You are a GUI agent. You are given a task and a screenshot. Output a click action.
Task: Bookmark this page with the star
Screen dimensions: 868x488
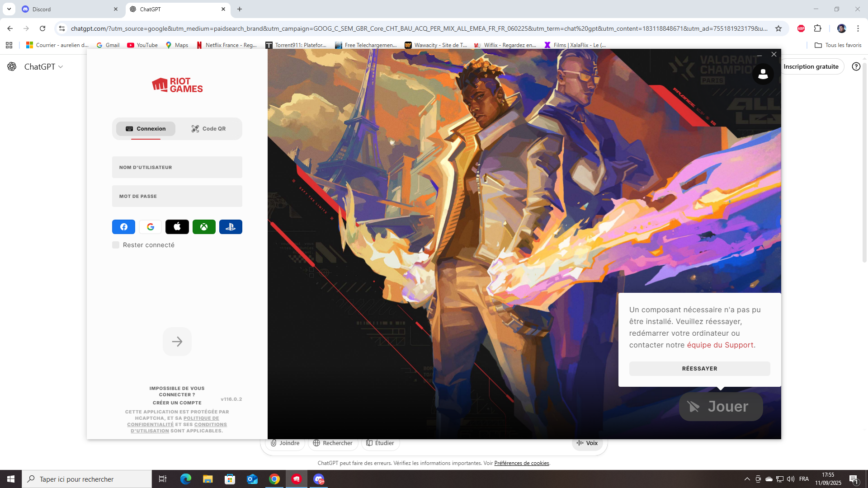(778, 28)
